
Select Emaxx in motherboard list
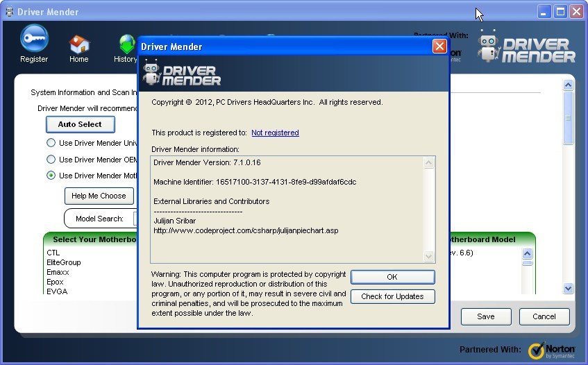tap(58, 272)
